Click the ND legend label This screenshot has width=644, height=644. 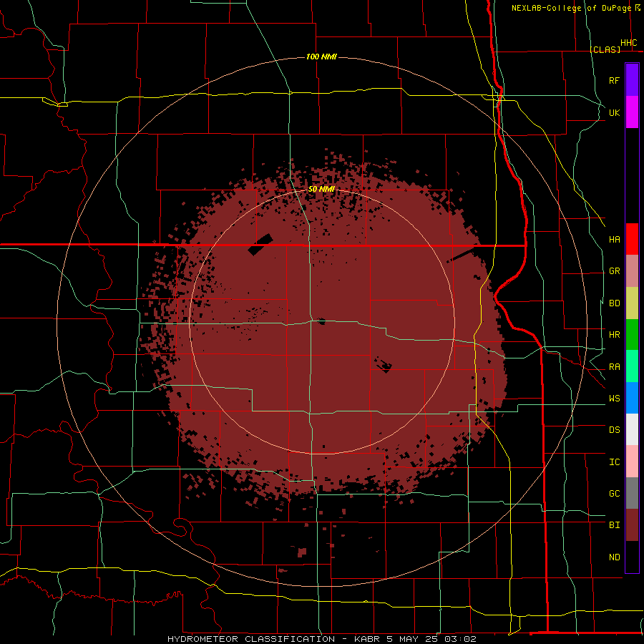(x=615, y=557)
